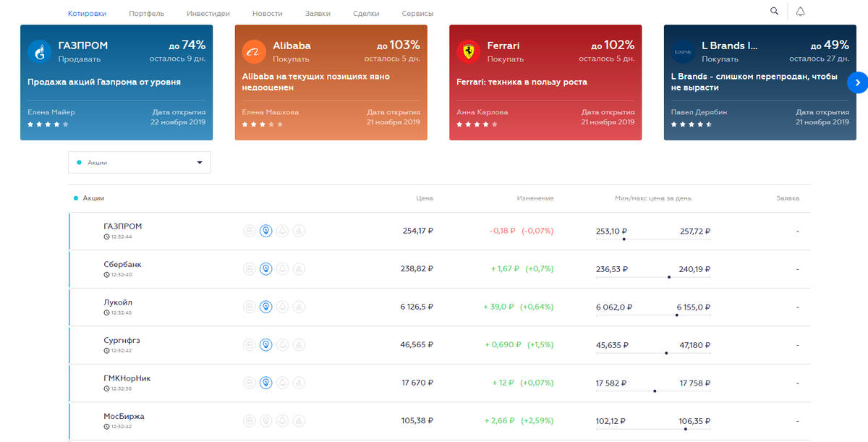Click Елена Майер's star rating on Gazprom card
Image resolution: width=868 pixels, height=442 pixels.
click(x=48, y=124)
